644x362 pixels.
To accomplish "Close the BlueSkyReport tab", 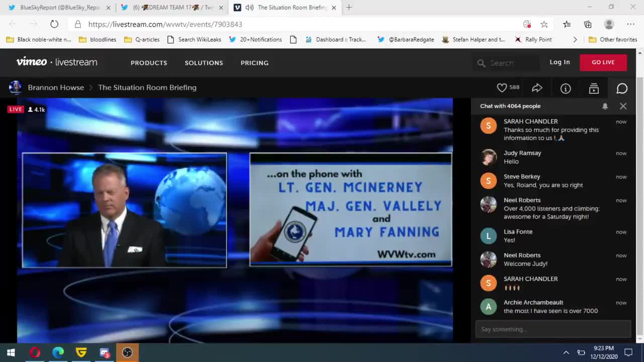I will point(108,8).
